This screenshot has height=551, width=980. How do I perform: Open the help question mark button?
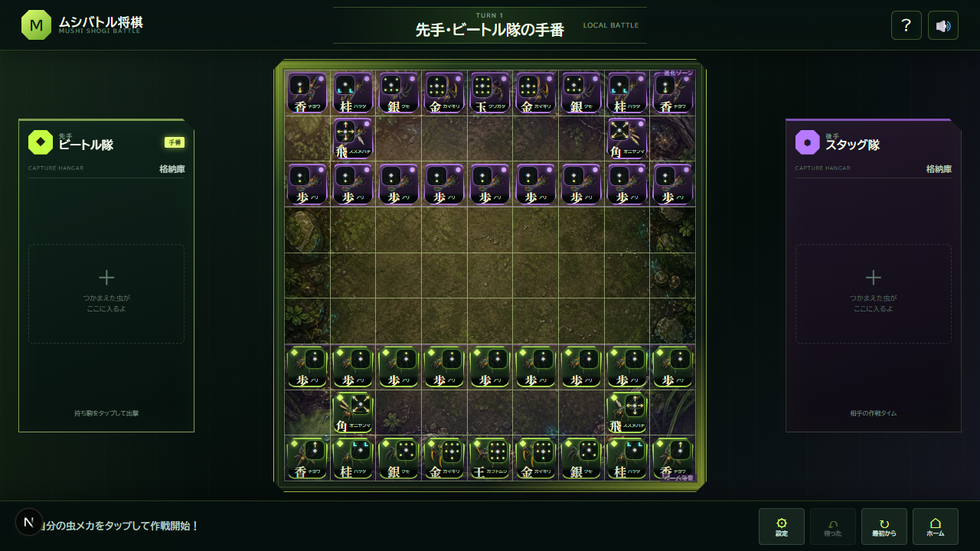[906, 25]
